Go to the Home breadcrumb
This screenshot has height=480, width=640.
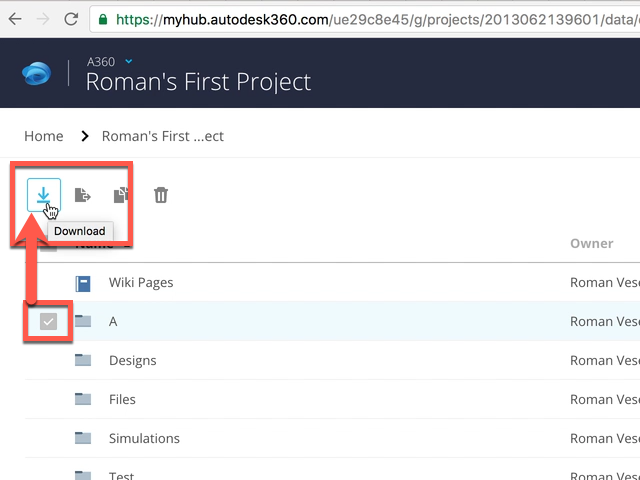pos(44,136)
